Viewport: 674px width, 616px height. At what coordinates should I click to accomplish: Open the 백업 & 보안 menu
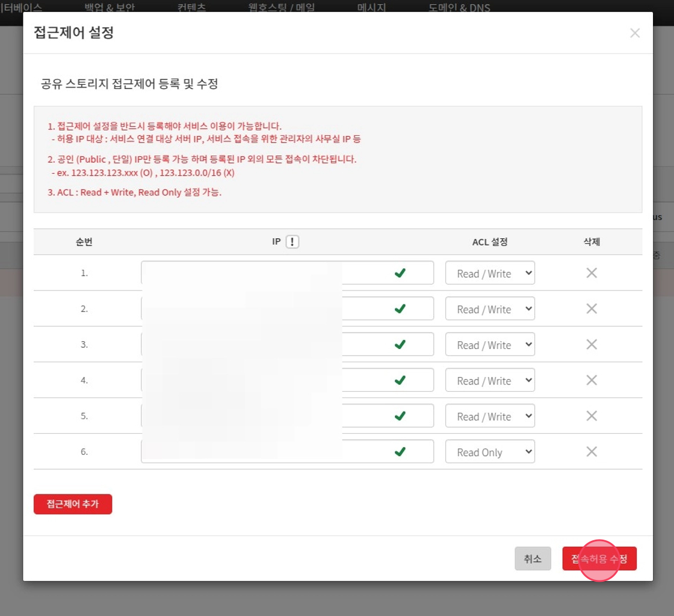pos(110,7)
